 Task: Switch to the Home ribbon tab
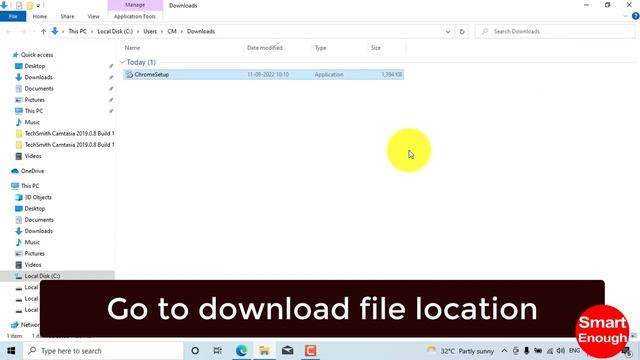(x=40, y=16)
